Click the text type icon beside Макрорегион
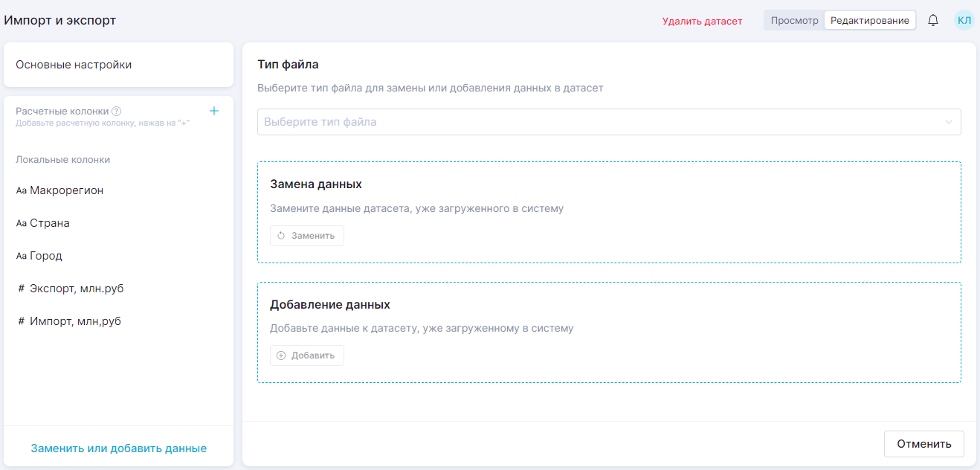This screenshot has width=980, height=470. [21, 191]
